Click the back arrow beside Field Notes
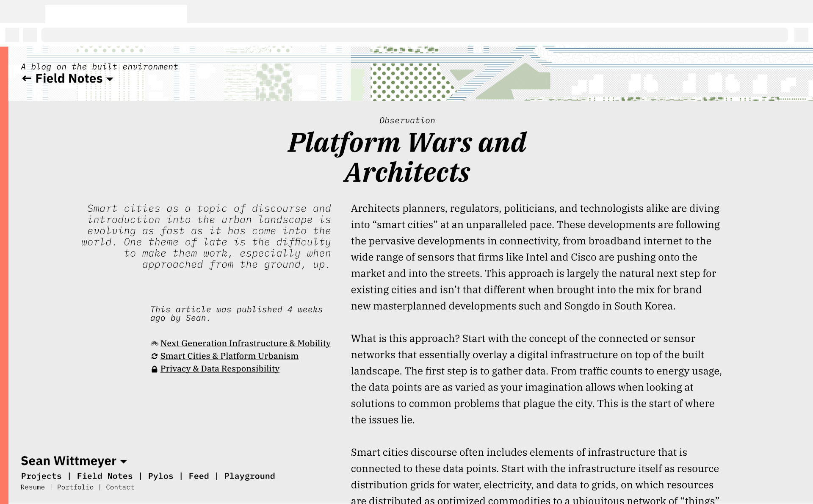The width and height of the screenshot is (813, 504). [27, 79]
